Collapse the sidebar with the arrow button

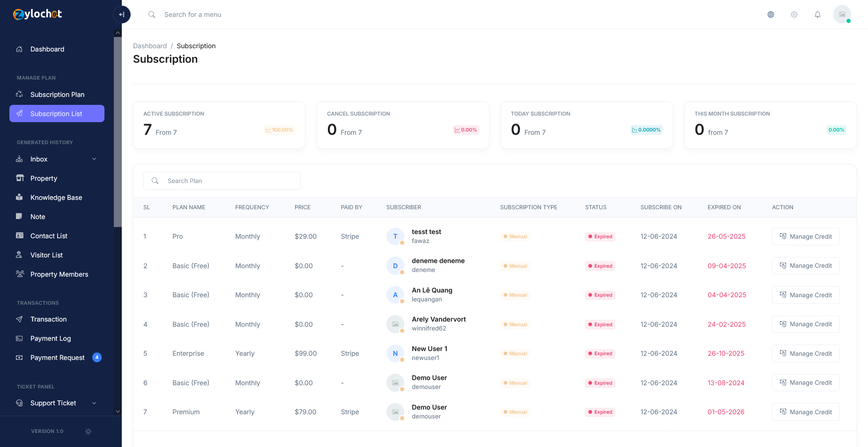coord(122,15)
